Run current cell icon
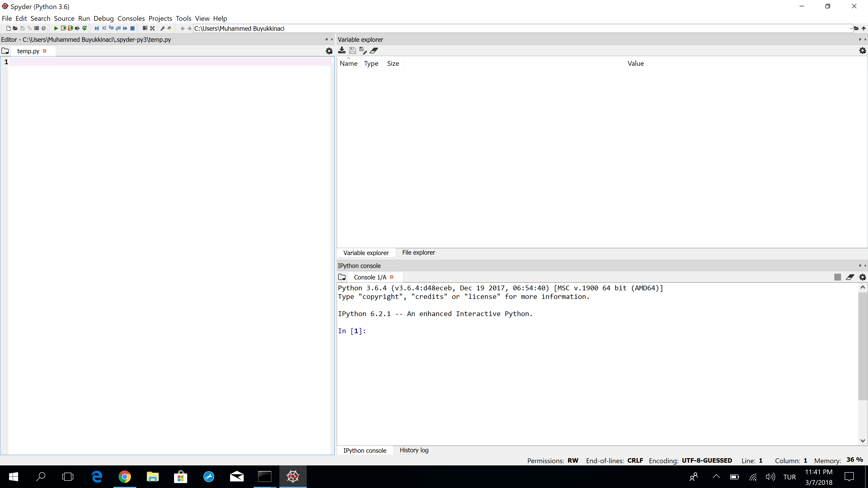This screenshot has width=868, height=488. pos(63,29)
